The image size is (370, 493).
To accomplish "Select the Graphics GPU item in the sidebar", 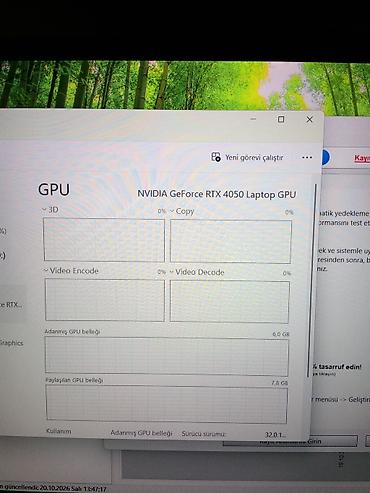I will click(12, 342).
